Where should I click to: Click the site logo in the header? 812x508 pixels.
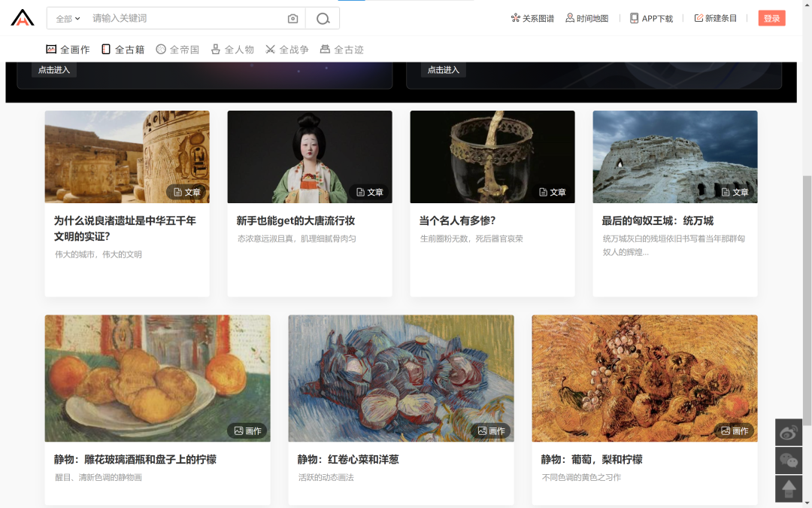pos(23,17)
